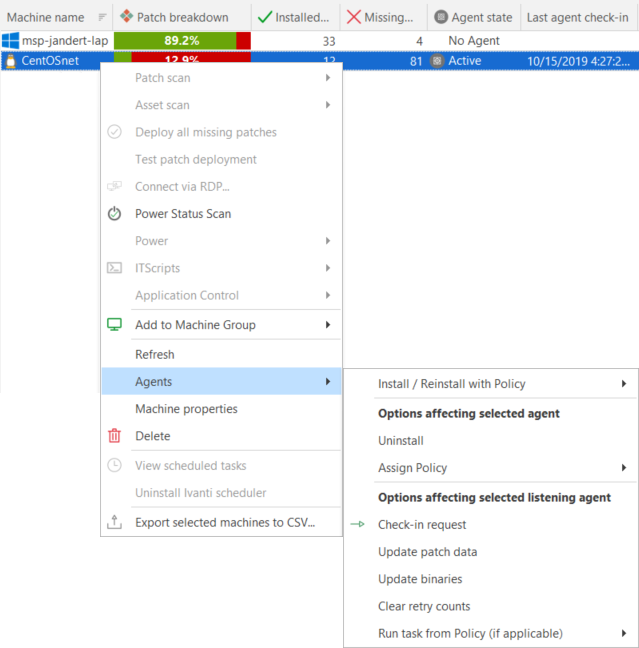639x648 pixels.
Task: Expand the Patch scan submenu arrow
Action: coord(328,78)
